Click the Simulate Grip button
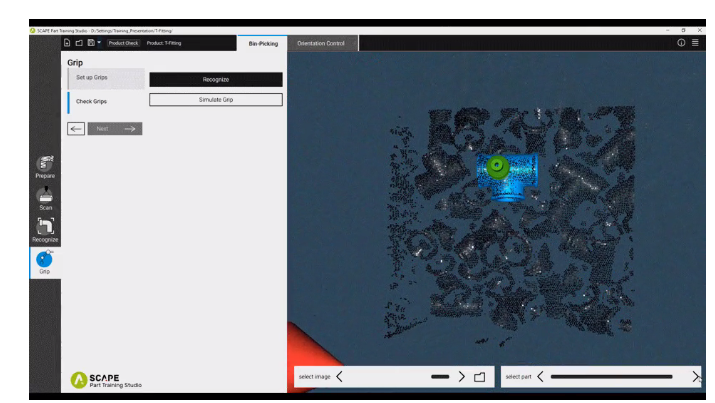The height and width of the screenshot is (403, 715). 215,100
